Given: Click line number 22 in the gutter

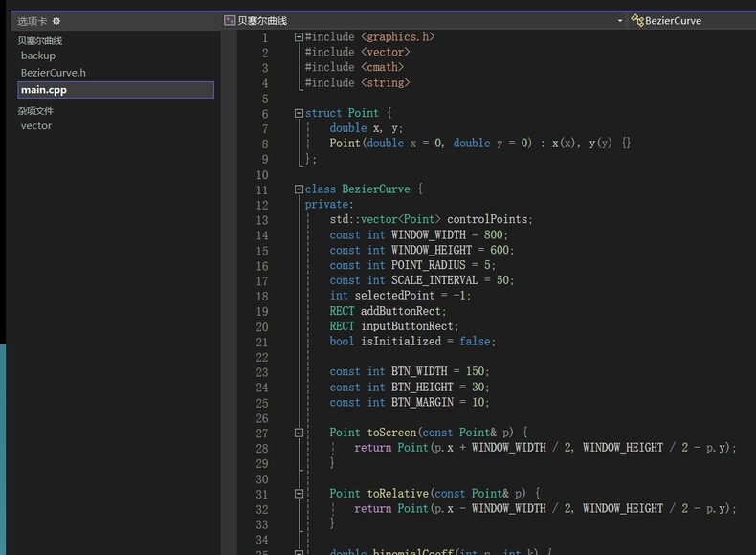Looking at the screenshot, I should pyautogui.click(x=262, y=356).
